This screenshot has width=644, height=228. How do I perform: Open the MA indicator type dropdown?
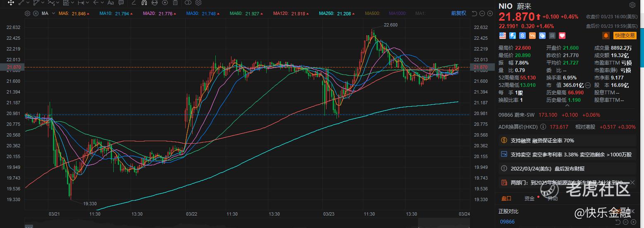[x=53, y=13]
